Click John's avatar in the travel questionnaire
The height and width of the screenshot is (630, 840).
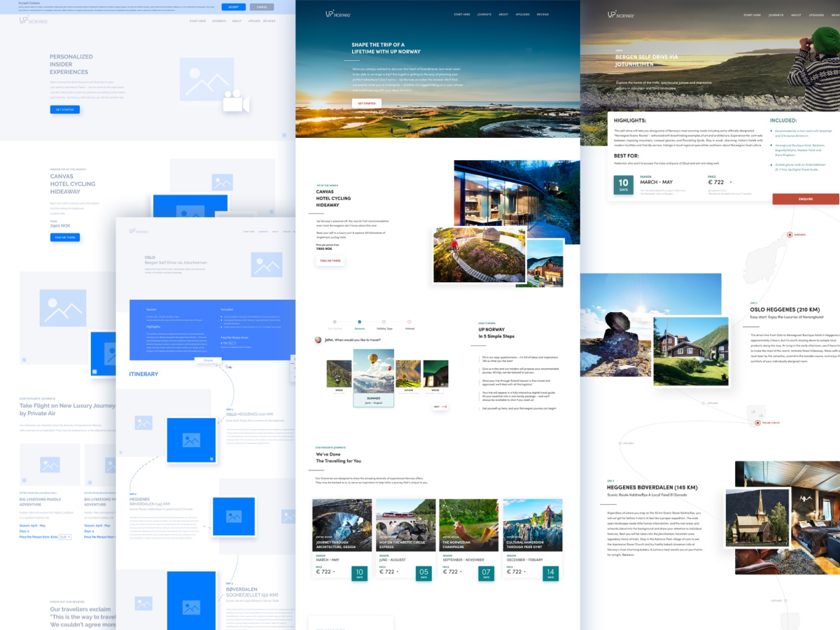318,340
